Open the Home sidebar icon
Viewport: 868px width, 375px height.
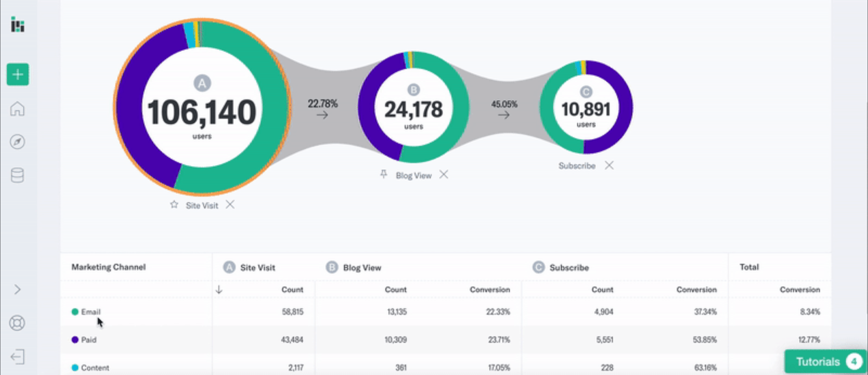(x=17, y=109)
